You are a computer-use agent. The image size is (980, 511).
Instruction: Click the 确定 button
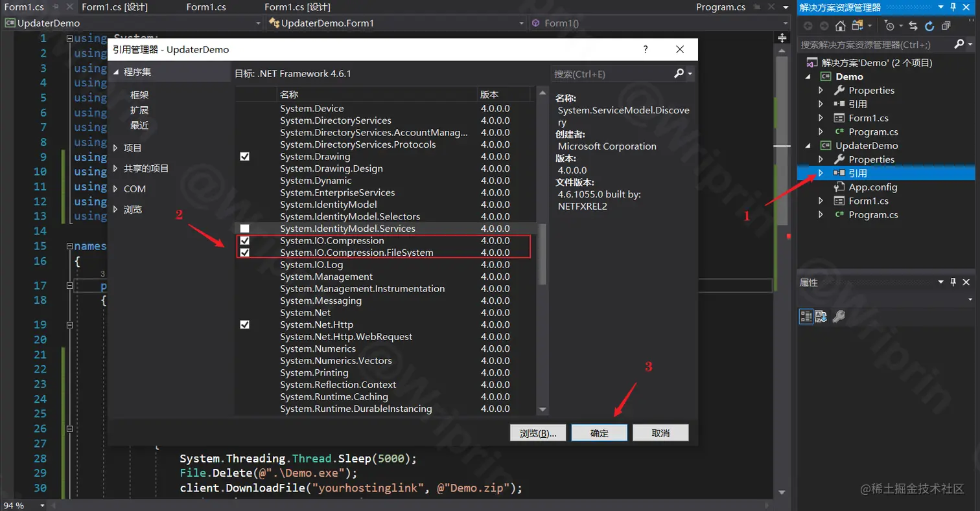pos(600,433)
